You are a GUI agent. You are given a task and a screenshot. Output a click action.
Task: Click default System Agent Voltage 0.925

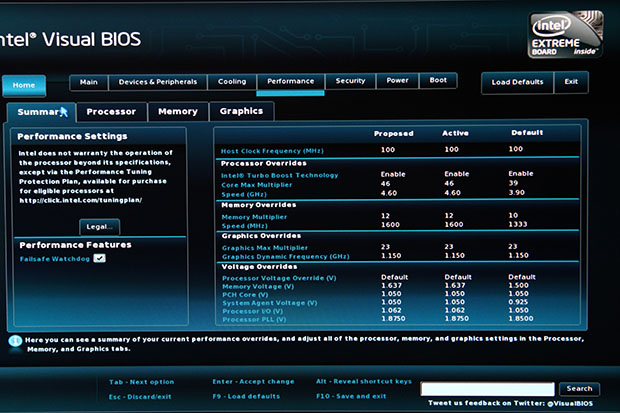tap(518, 302)
